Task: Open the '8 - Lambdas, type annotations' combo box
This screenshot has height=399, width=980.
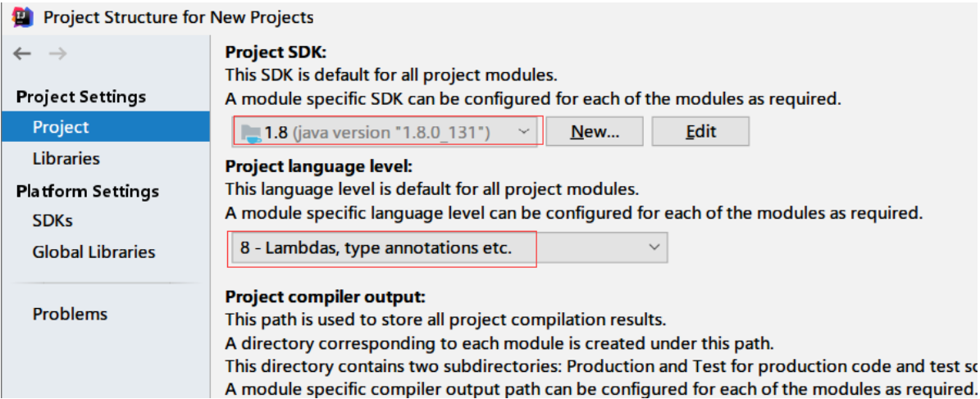Action: coord(447,247)
